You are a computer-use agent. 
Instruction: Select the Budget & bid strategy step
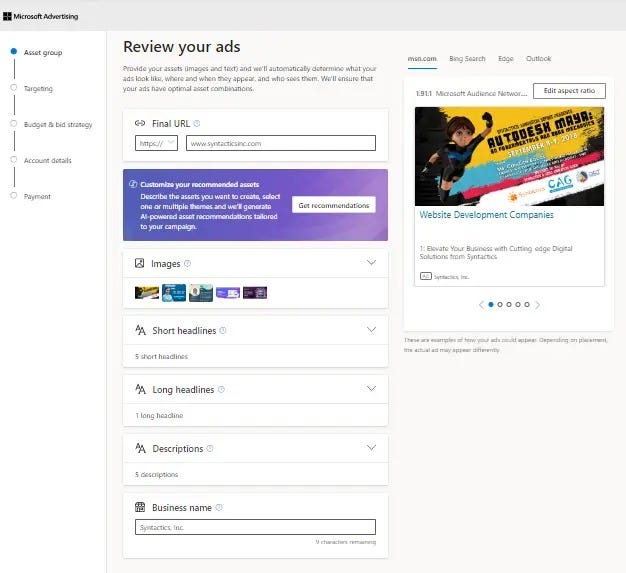coord(52,124)
